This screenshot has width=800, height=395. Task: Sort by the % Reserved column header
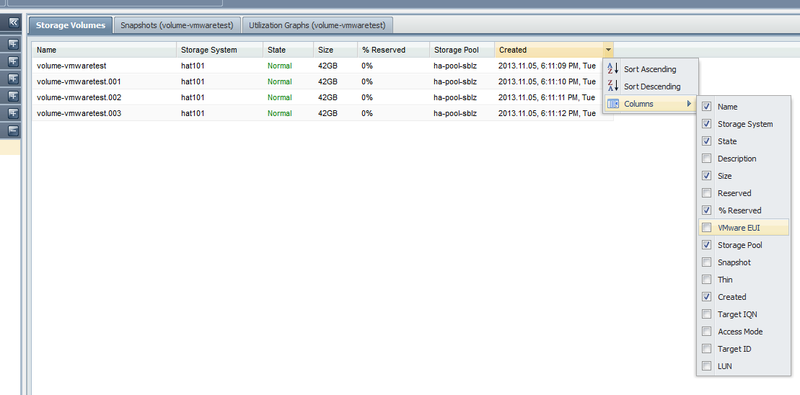393,50
